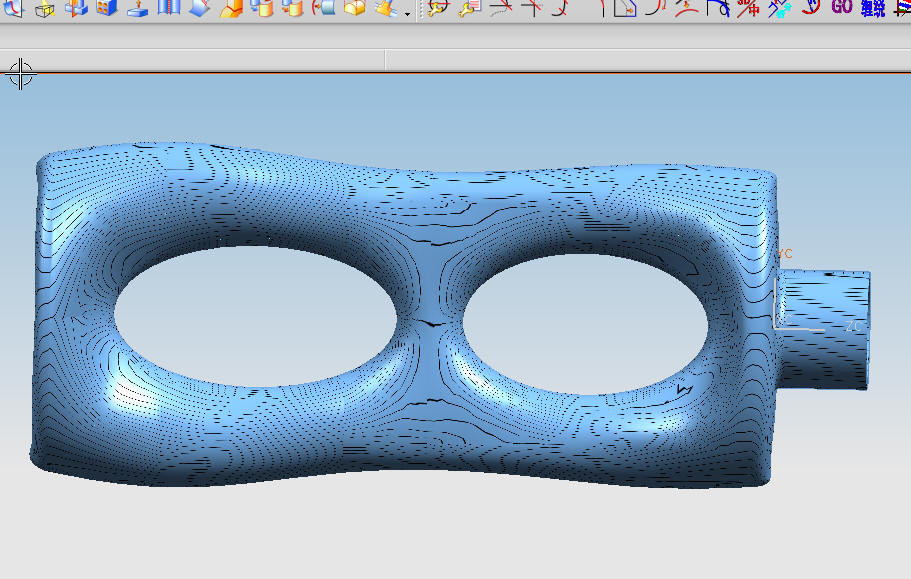Click the curved sheet icon at toolbar start
Screen dimensions: 911x579
[x=14, y=8]
